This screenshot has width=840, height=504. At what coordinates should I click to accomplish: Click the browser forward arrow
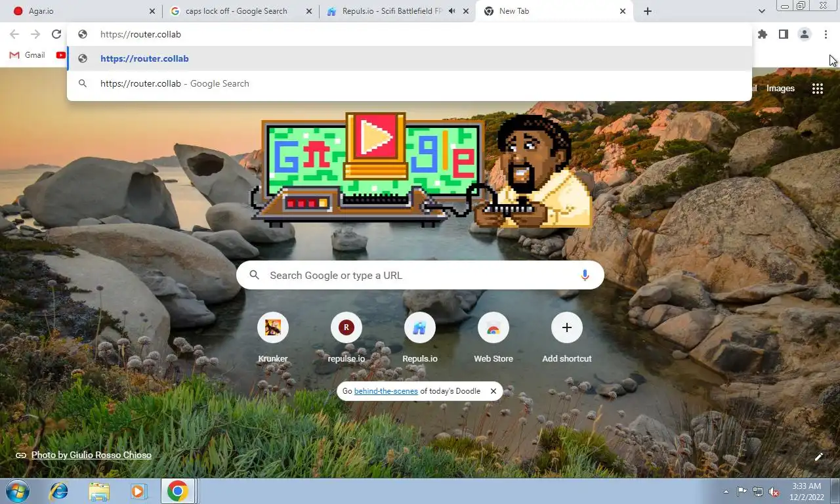click(x=35, y=34)
